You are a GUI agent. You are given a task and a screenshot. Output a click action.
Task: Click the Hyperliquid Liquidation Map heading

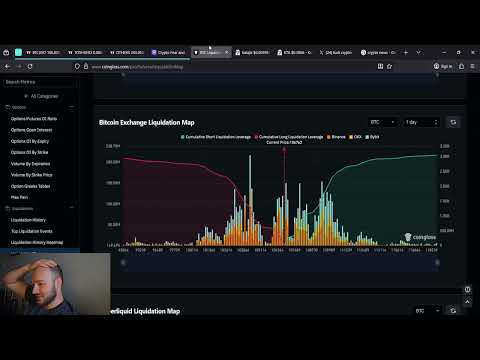[145, 311]
